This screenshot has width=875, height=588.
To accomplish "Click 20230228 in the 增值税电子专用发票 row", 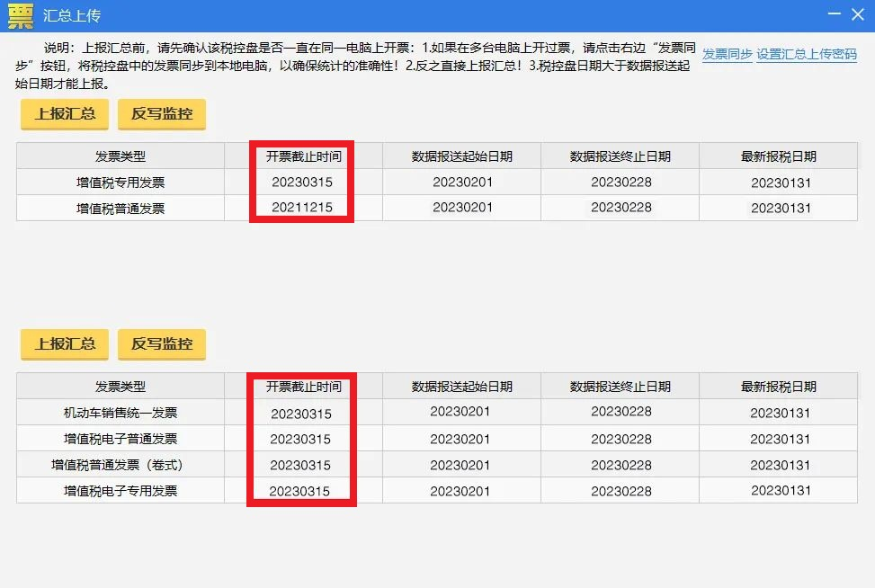I will coord(621,492).
